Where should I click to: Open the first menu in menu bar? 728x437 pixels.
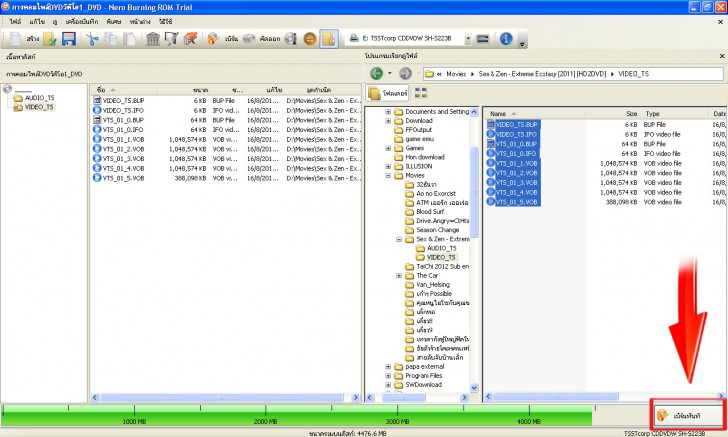[15, 20]
